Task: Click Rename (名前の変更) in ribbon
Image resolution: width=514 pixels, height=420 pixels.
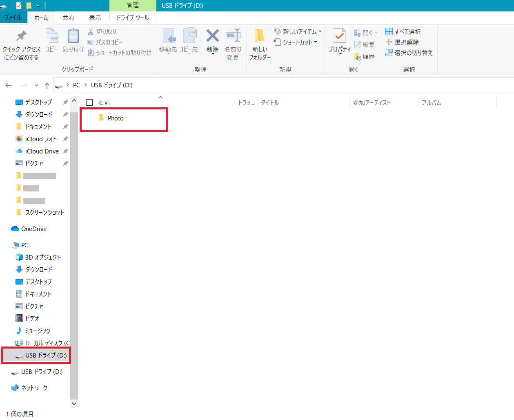Action: (x=233, y=45)
